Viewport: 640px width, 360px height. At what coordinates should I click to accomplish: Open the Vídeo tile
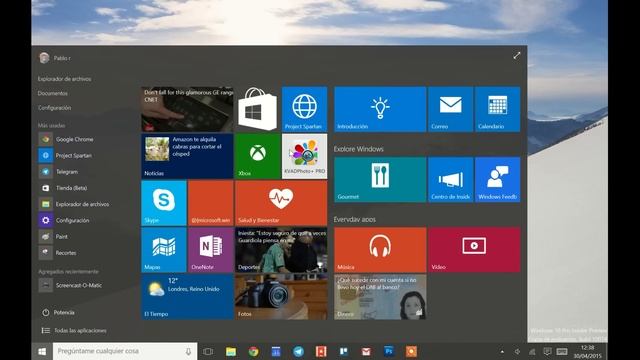pos(474,250)
